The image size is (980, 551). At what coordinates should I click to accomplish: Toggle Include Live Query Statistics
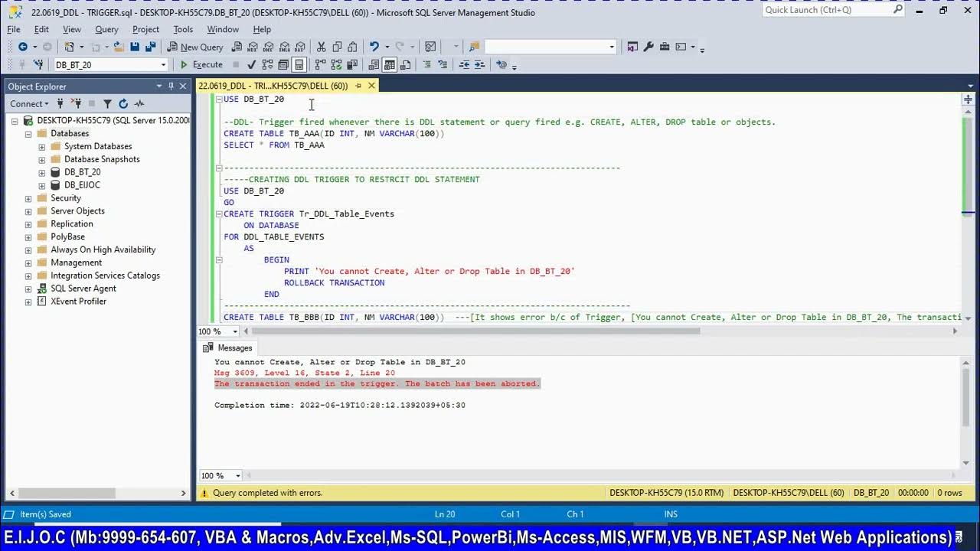pyautogui.click(x=336, y=65)
